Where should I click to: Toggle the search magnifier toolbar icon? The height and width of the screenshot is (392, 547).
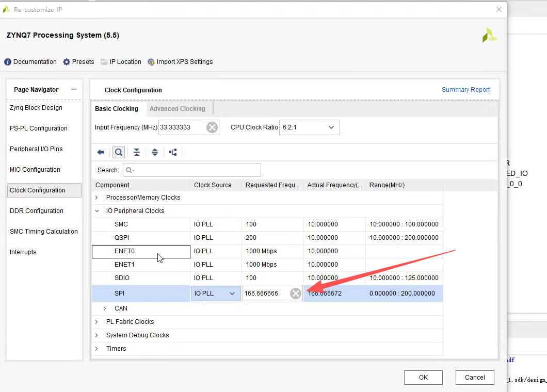119,152
